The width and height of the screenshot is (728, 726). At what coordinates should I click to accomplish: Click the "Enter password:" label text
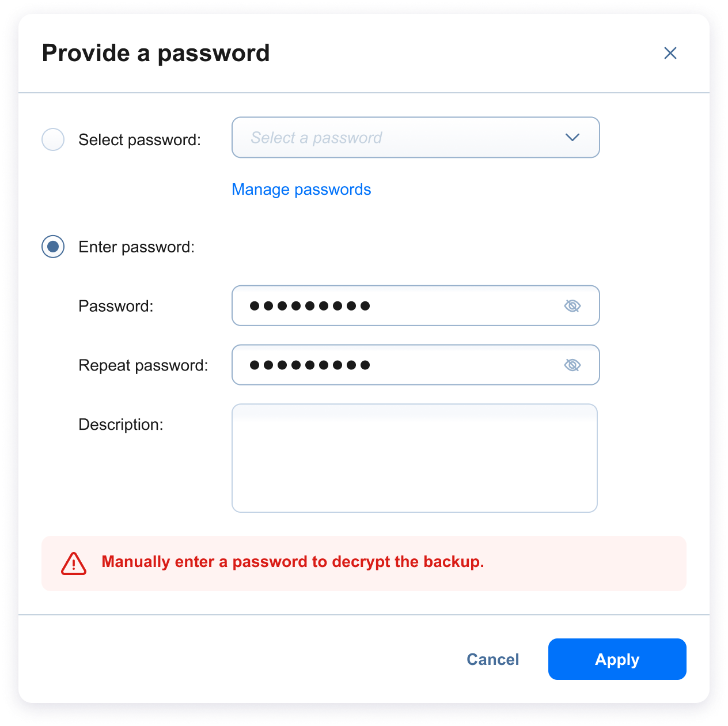[136, 247]
